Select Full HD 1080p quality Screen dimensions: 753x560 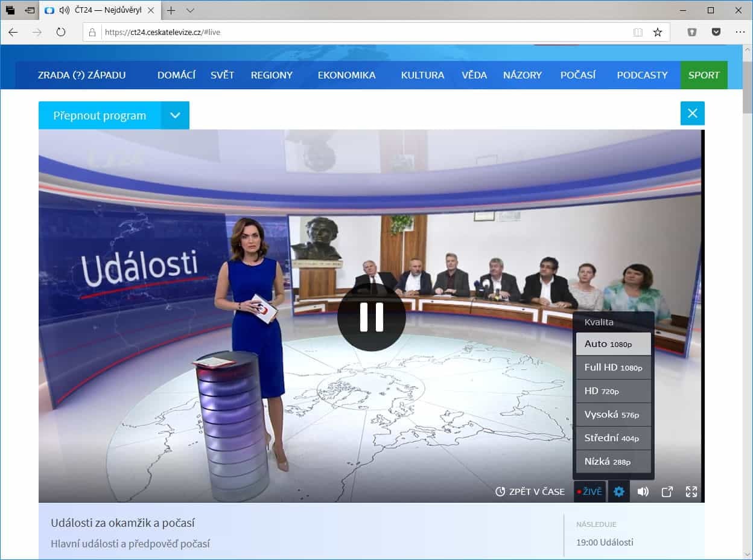pos(613,367)
